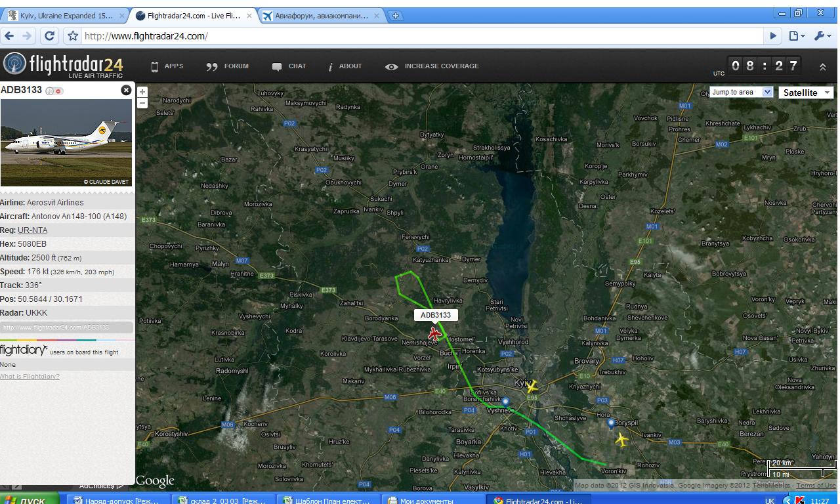Image resolution: width=840 pixels, height=504 pixels.
Task: Zoom out on the map
Action: tap(142, 103)
